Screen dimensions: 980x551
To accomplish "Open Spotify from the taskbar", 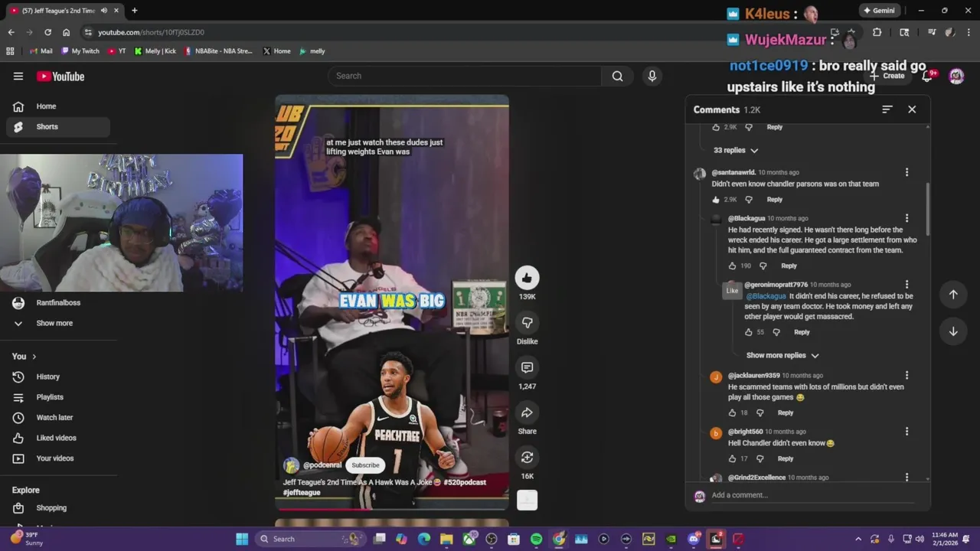I will (536, 539).
